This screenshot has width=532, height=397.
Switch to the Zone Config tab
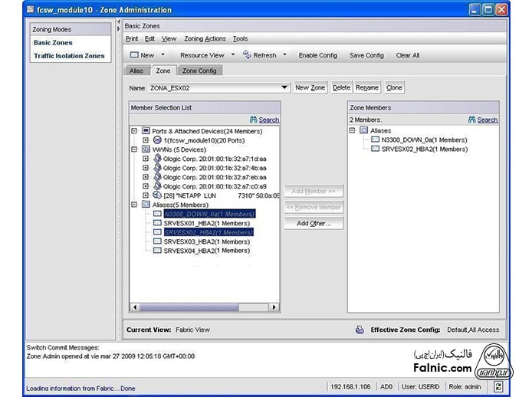[199, 71]
